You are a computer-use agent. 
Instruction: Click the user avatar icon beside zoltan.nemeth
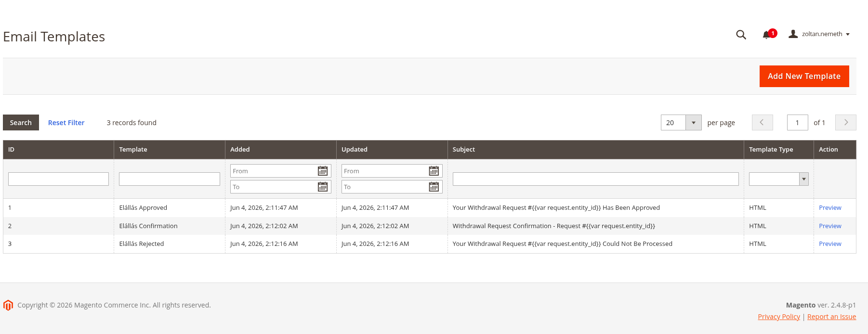793,34
